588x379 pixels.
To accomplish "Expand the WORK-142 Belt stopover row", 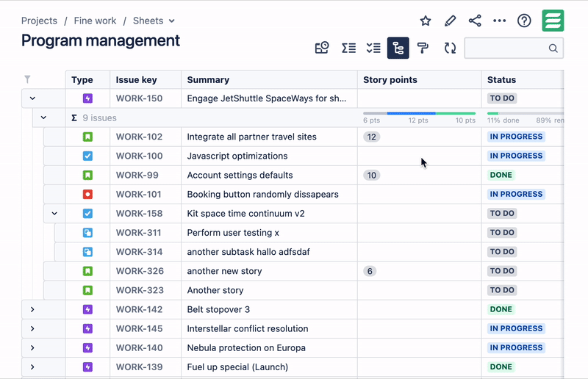I will 32,309.
